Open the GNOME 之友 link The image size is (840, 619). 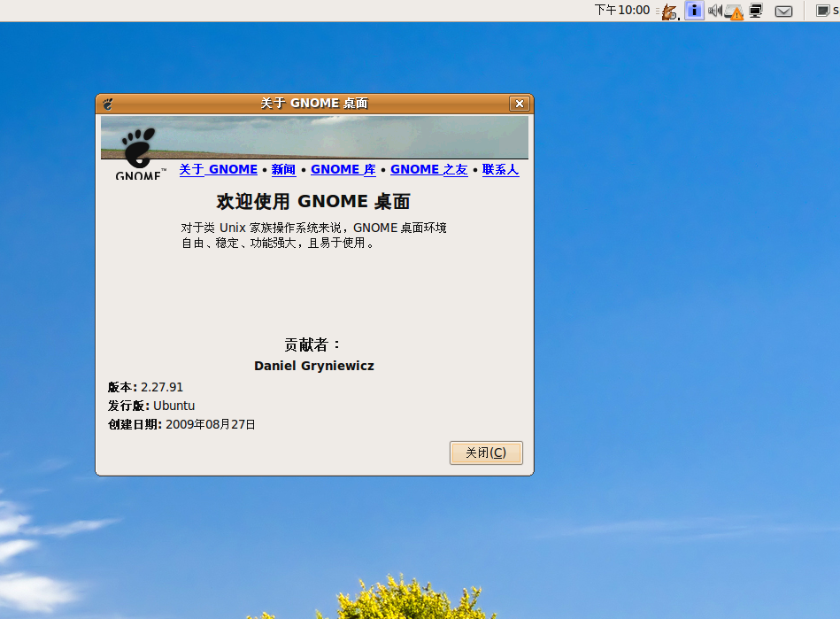tap(428, 169)
